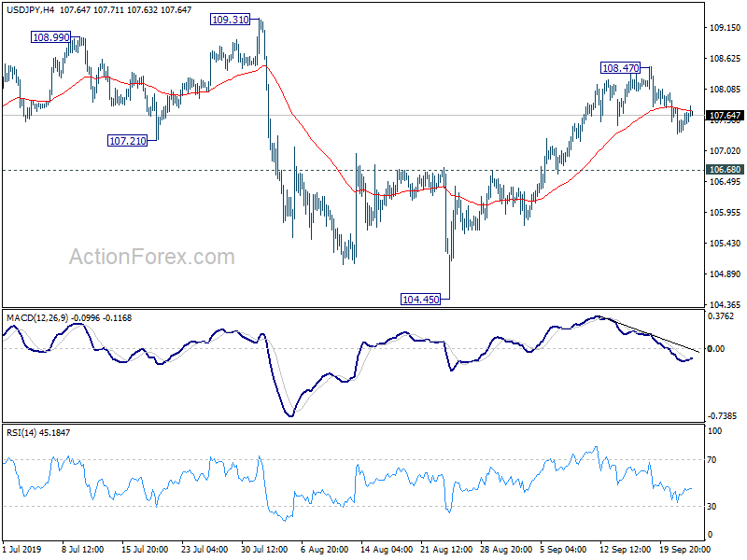Click the RSI scale value 30
This screenshot has height=560, width=747.
712,506
